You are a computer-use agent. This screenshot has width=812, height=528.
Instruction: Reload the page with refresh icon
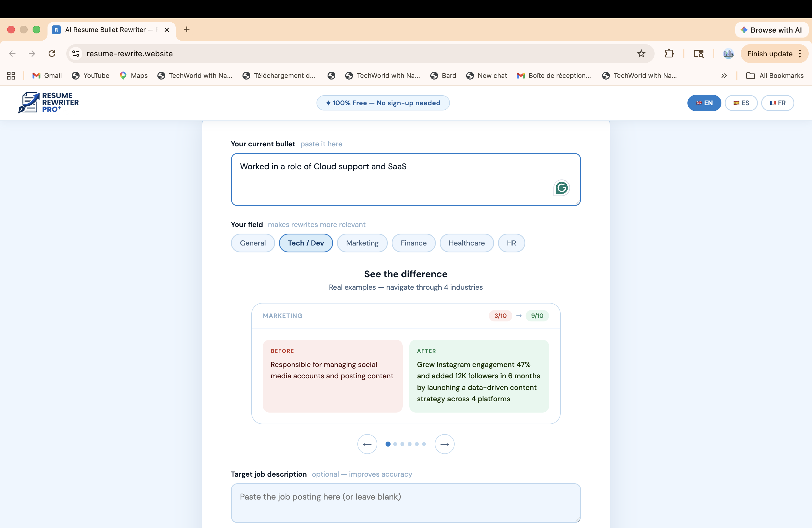tap(52, 54)
